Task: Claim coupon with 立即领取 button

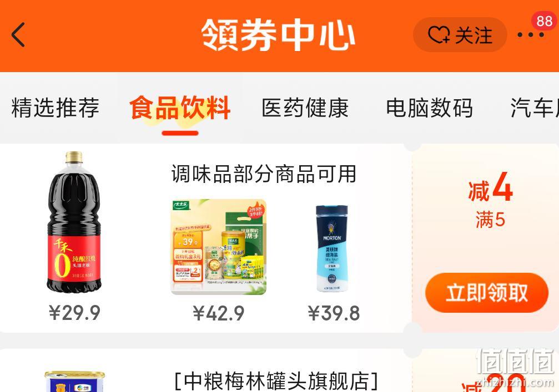Action: 487,293
